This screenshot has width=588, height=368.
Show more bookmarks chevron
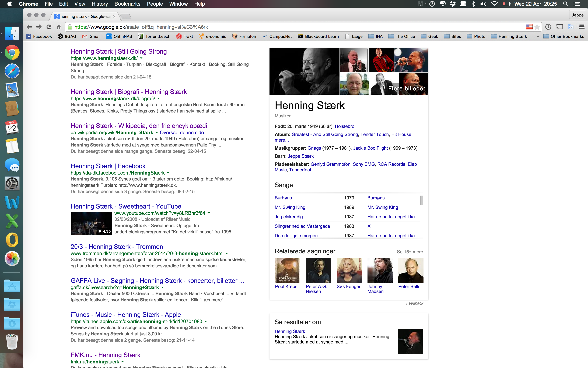(538, 36)
